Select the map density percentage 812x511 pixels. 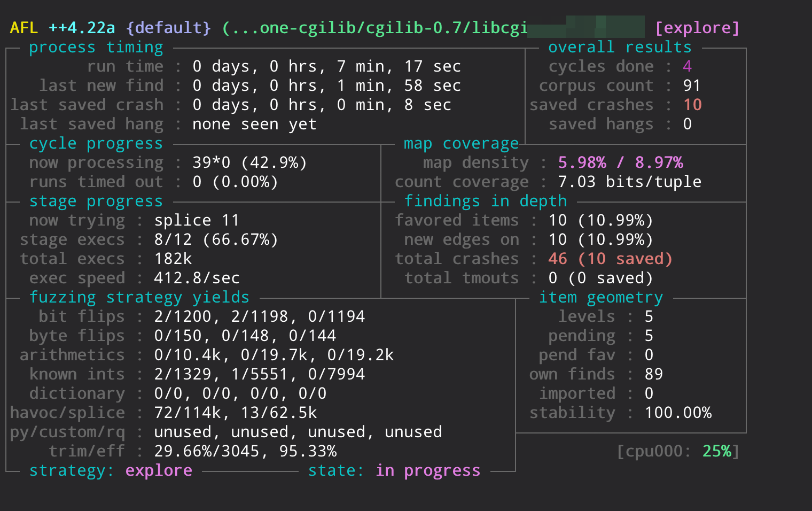tap(621, 162)
